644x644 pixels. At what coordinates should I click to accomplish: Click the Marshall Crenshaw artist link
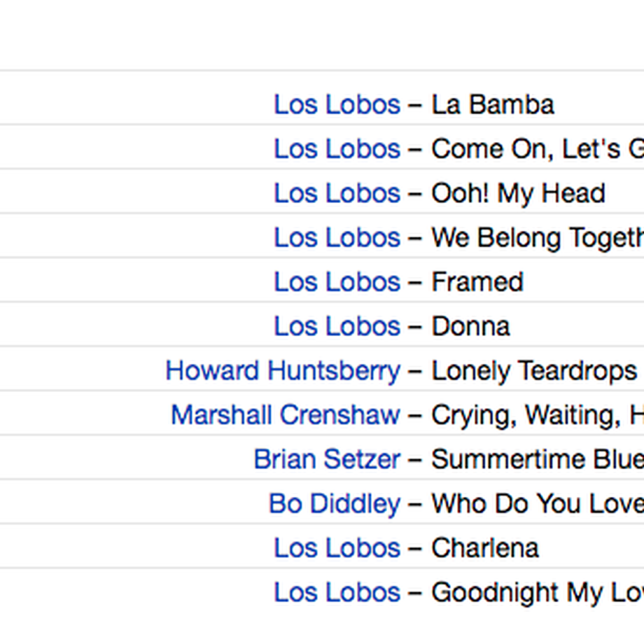point(286,415)
